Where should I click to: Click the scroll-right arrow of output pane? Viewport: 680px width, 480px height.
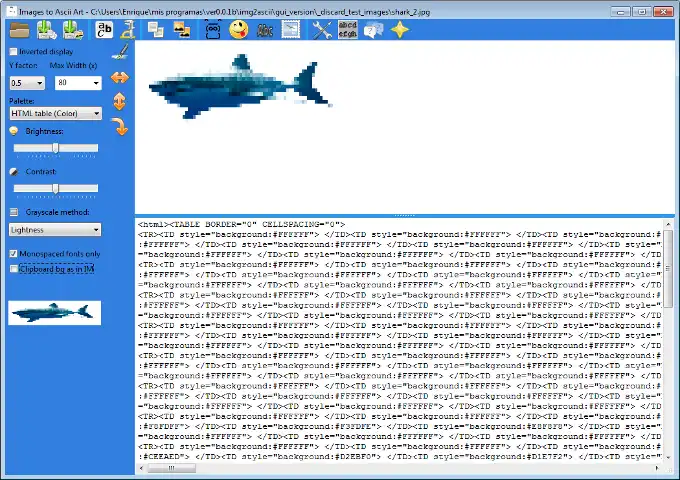(x=657, y=468)
